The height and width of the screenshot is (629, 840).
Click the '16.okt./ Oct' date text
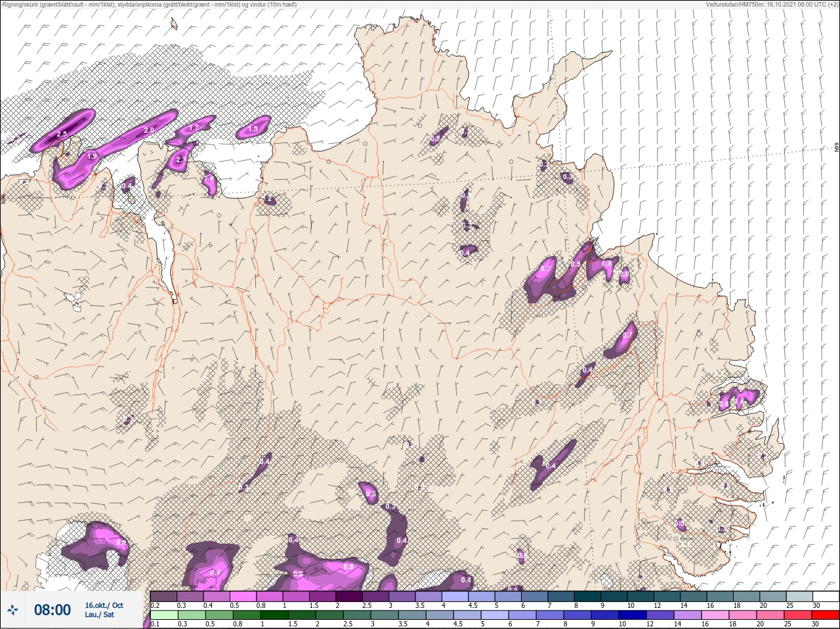[104, 605]
